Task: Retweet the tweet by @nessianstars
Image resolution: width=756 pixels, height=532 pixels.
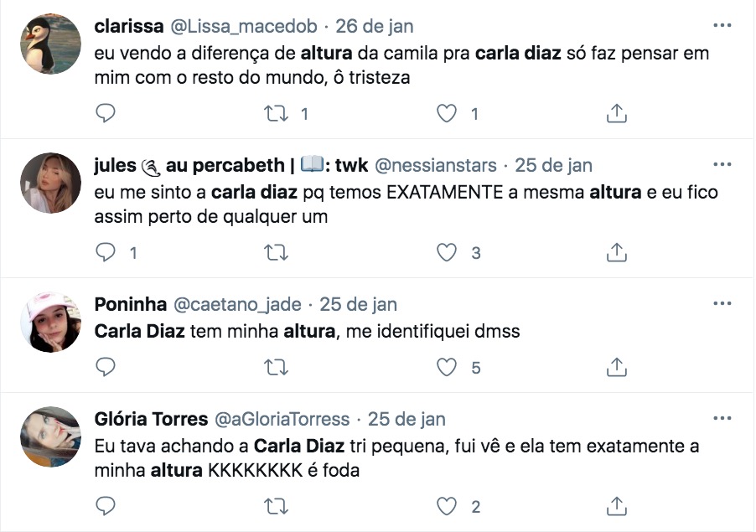Action: pyautogui.click(x=276, y=251)
